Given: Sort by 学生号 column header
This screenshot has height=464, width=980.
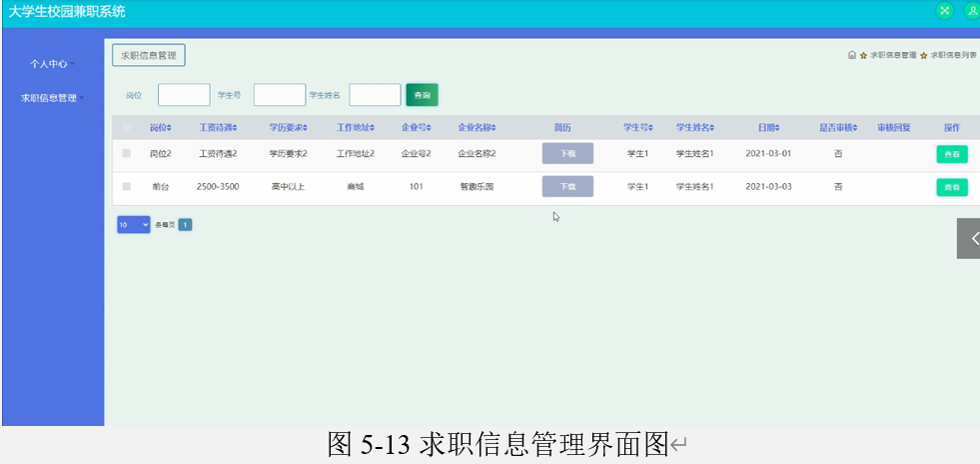Looking at the screenshot, I should click(x=638, y=128).
